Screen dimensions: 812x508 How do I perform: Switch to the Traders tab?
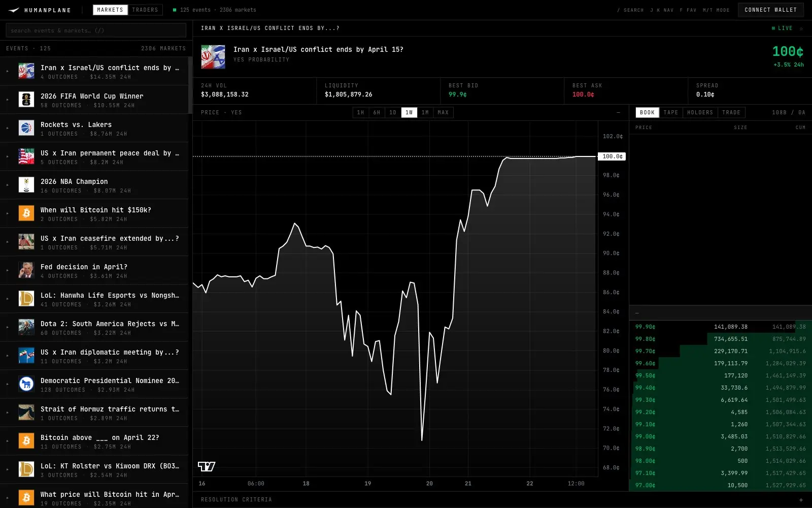[145, 10]
